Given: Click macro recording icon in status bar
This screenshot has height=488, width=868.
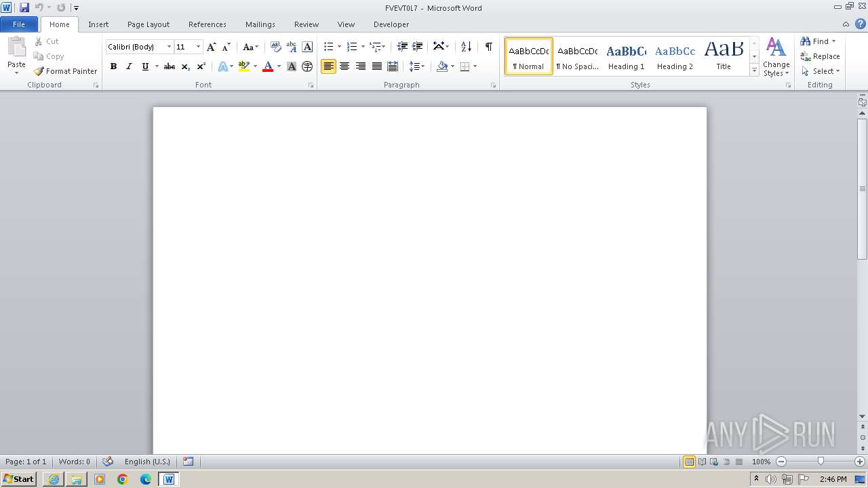Looking at the screenshot, I should pyautogui.click(x=188, y=462).
